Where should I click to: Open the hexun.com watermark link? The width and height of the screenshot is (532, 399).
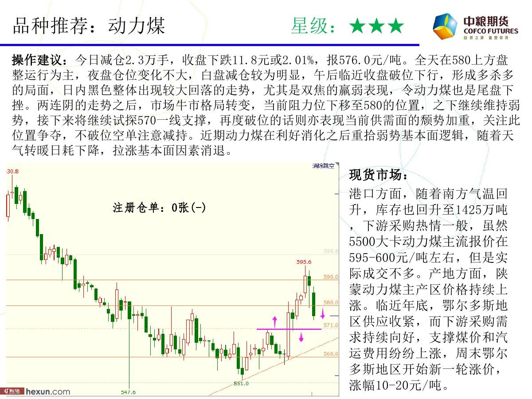click(x=48, y=391)
